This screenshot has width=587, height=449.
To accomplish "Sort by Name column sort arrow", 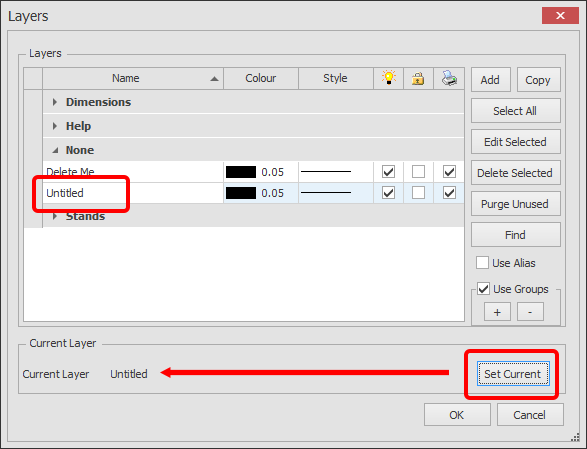I will coord(214,79).
